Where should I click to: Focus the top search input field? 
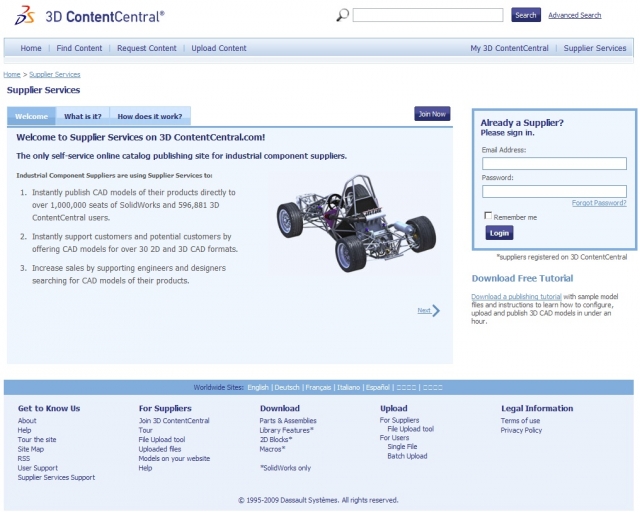(x=428, y=15)
